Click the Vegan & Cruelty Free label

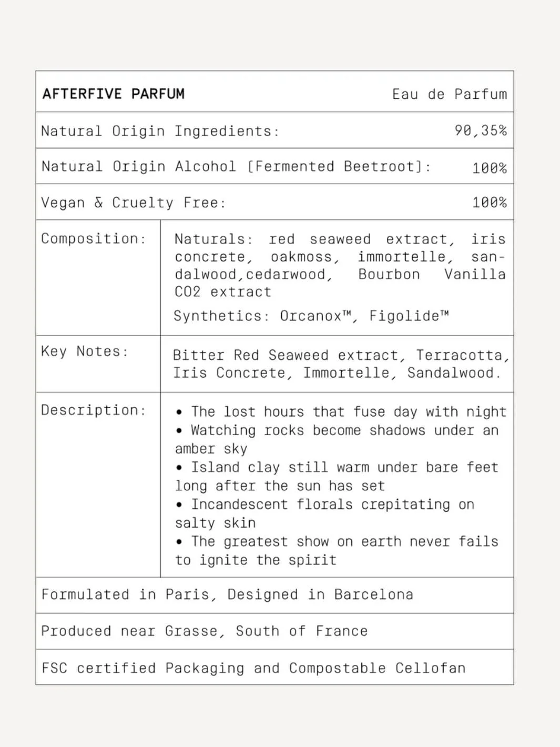pos(134,203)
